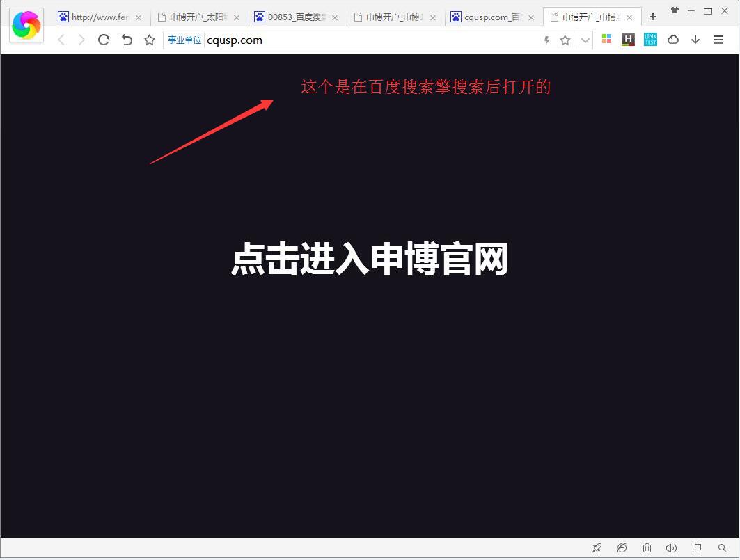Toggle sound with the speaker icon
The height and width of the screenshot is (560, 740).
pos(671,548)
